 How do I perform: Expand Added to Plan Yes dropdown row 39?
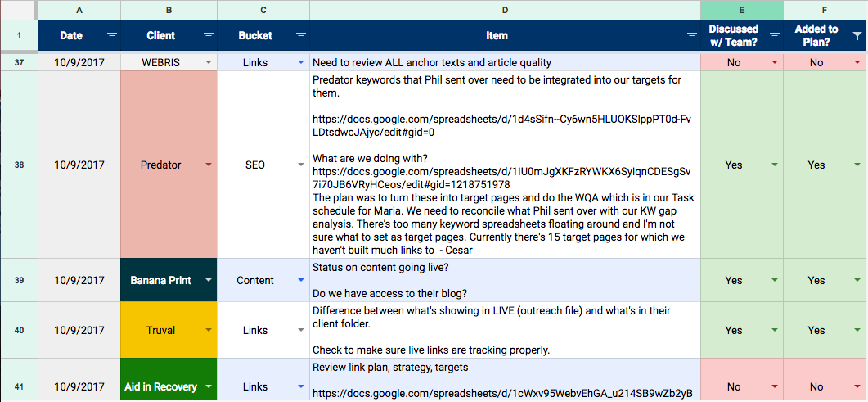[857, 280]
